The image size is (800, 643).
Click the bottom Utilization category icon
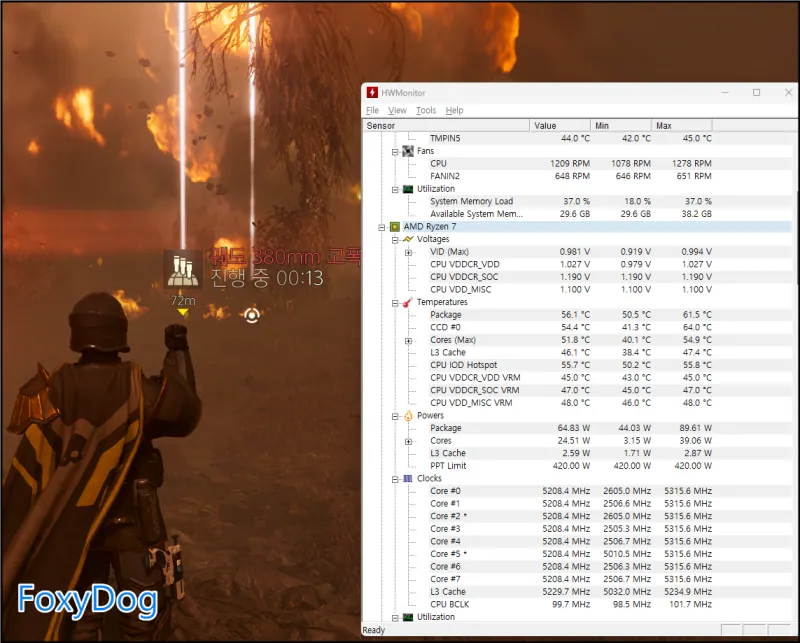pos(408,617)
